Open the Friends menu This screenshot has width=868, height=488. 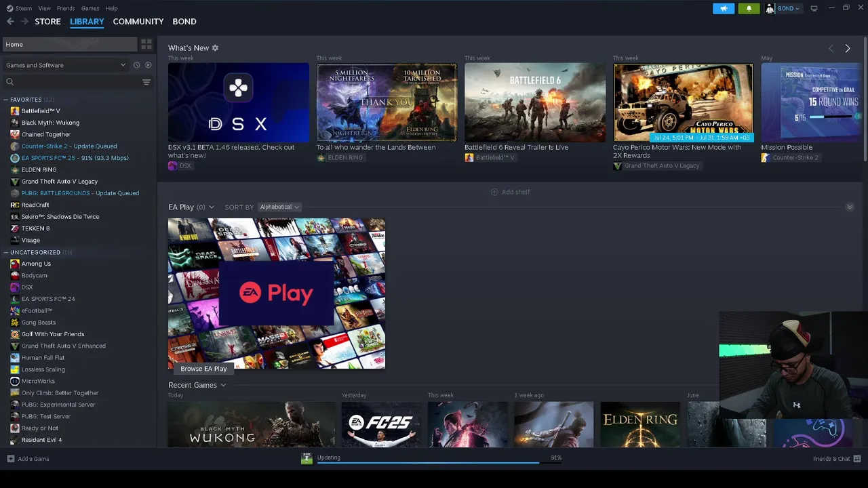point(66,8)
